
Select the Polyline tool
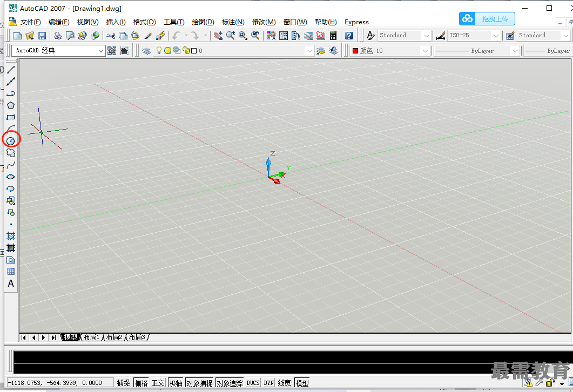(11, 93)
